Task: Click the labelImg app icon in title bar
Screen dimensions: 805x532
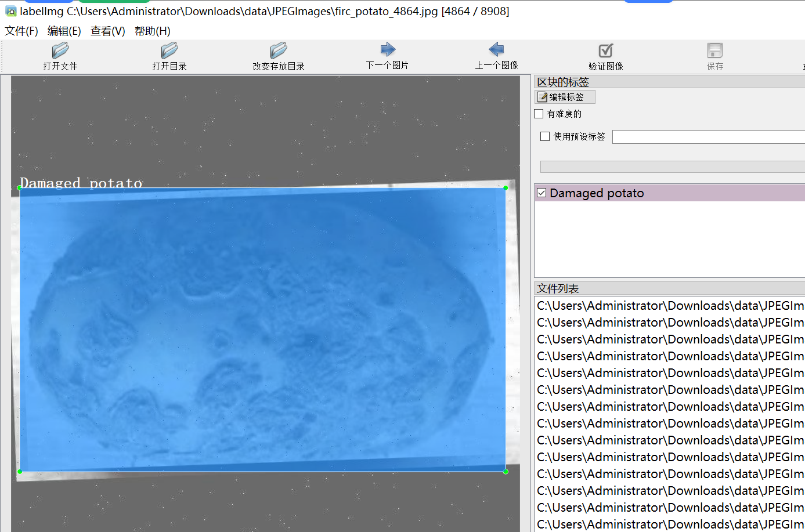Action: click(x=10, y=11)
